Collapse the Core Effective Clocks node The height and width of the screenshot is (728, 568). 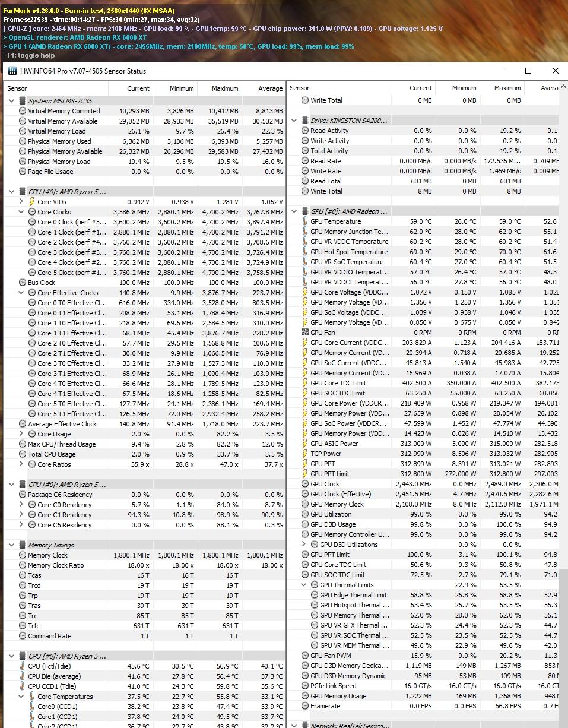point(21,293)
